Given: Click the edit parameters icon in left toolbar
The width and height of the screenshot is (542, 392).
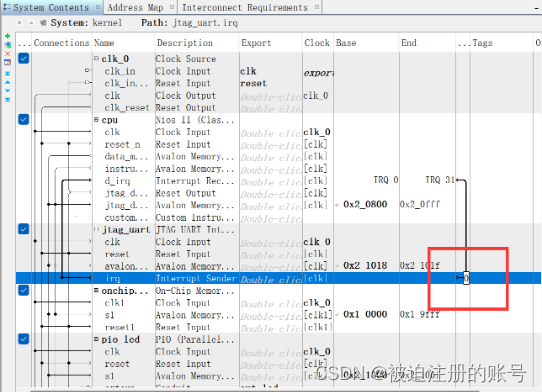Looking at the screenshot, I should click(7, 63).
